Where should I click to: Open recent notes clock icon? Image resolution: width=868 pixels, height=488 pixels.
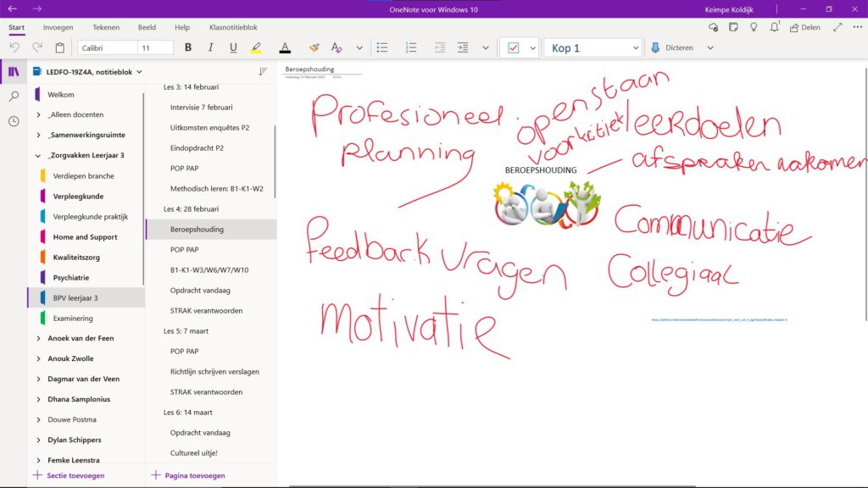tap(14, 121)
